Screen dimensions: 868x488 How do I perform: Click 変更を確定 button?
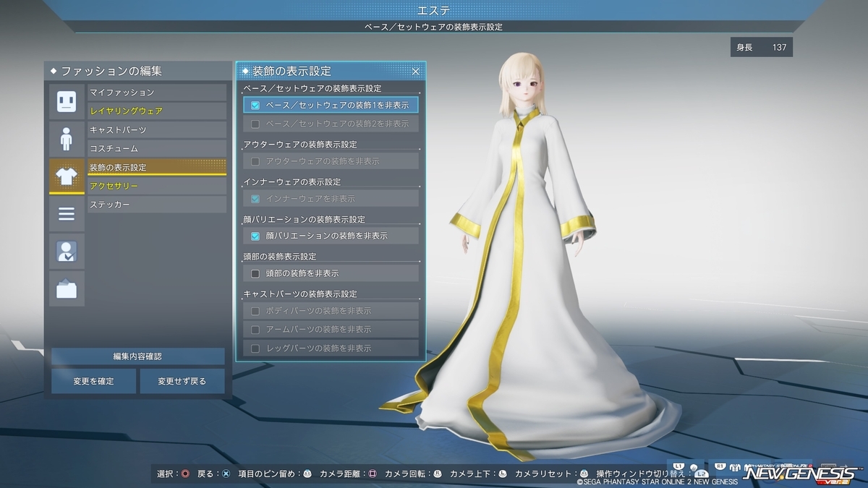point(93,381)
